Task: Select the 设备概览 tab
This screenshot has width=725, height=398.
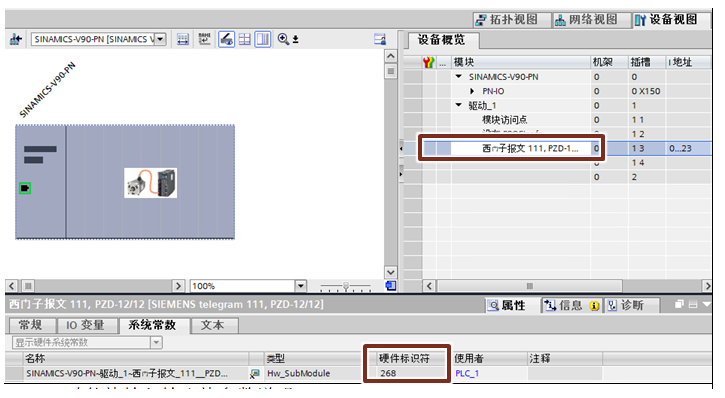Action: [442, 40]
